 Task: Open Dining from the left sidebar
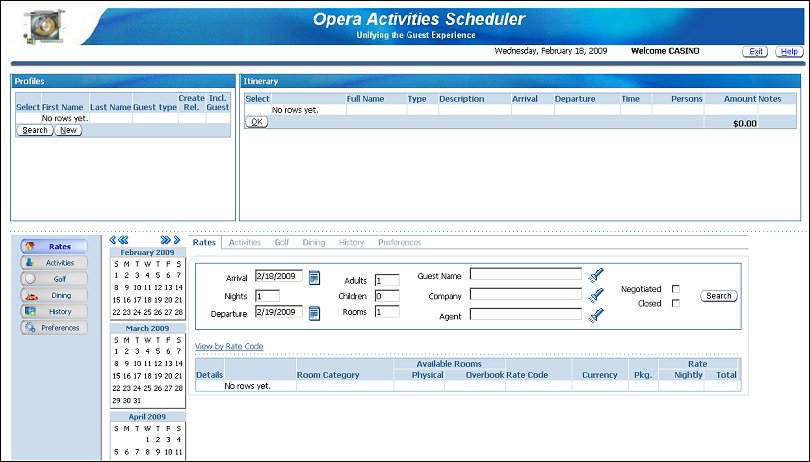click(x=53, y=295)
